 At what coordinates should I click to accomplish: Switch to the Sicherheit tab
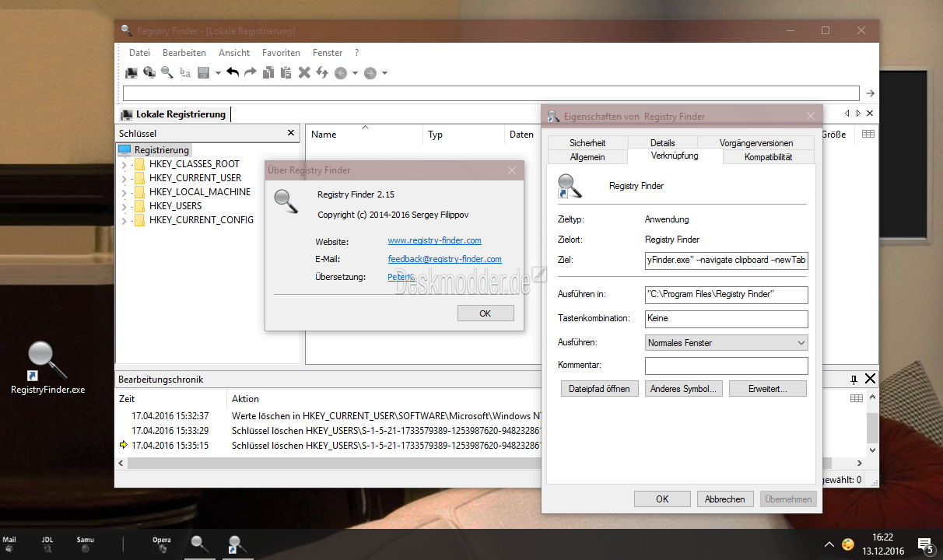click(x=587, y=143)
